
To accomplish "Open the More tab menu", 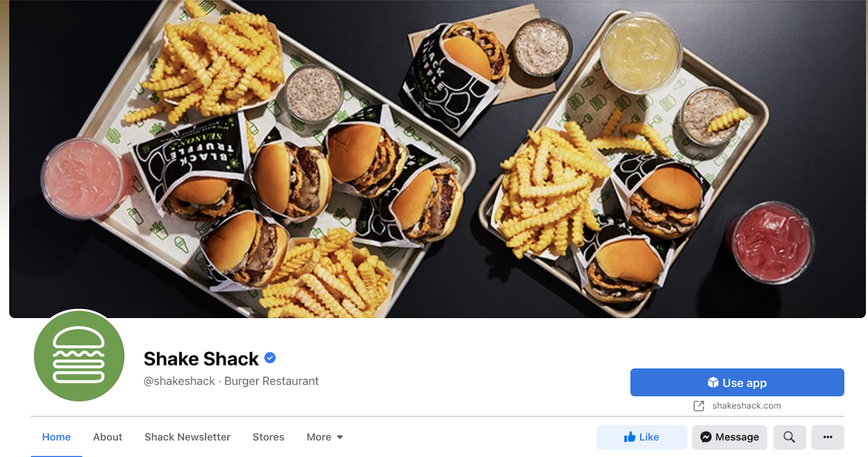I will [x=324, y=437].
